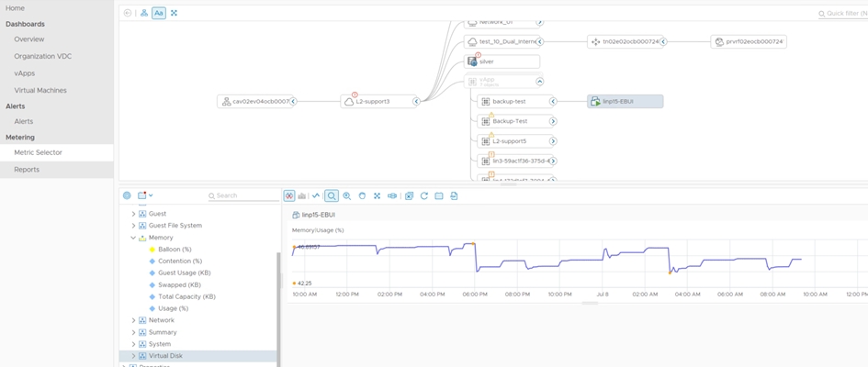Expand the Guest File System group
This screenshot has height=367, width=868.
(x=133, y=226)
